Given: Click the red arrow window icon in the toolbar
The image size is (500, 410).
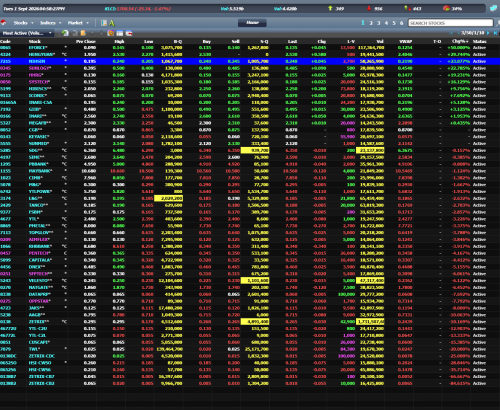Looking at the screenshot, I should (x=129, y=33).
